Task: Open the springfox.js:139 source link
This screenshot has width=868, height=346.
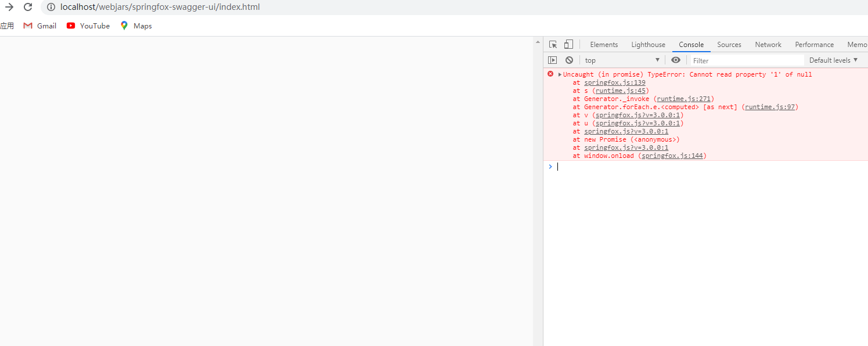Action: coord(614,82)
